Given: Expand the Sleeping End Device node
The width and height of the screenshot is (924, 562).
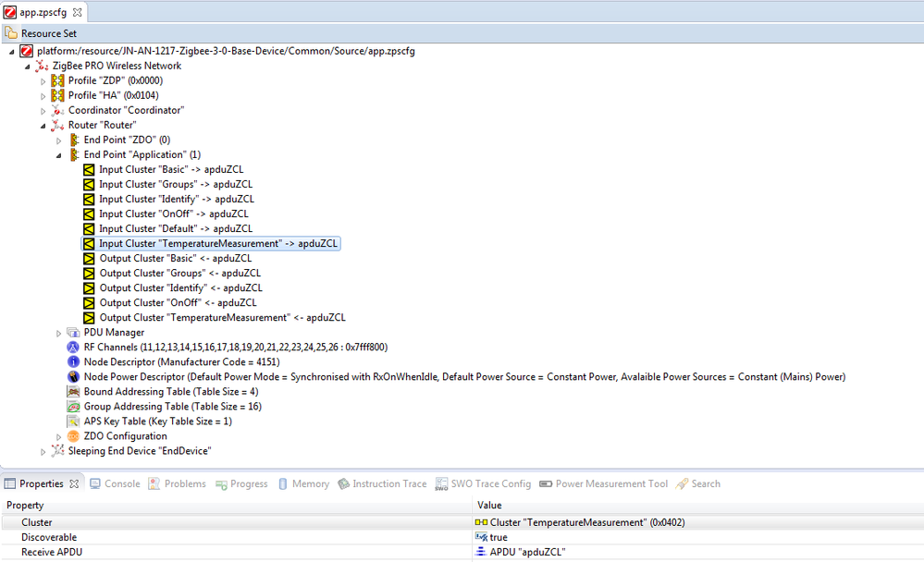Looking at the screenshot, I should (x=43, y=452).
